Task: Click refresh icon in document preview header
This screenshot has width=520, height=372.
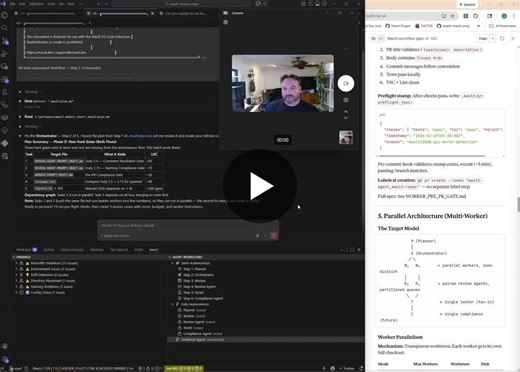Action: [x=502, y=39]
